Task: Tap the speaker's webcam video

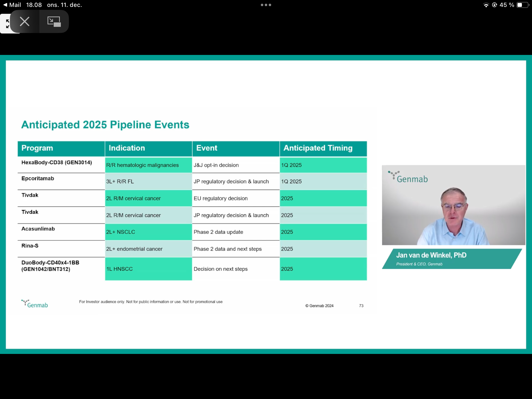Action: [453, 205]
